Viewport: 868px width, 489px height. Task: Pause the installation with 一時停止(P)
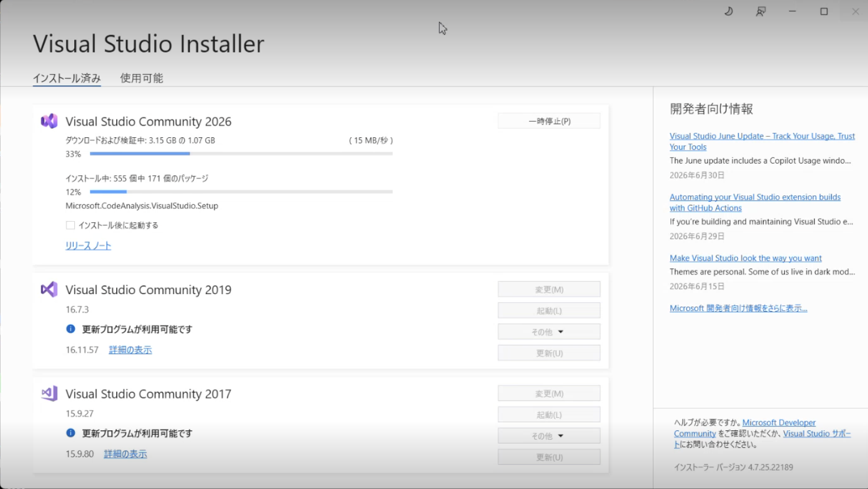pyautogui.click(x=549, y=121)
